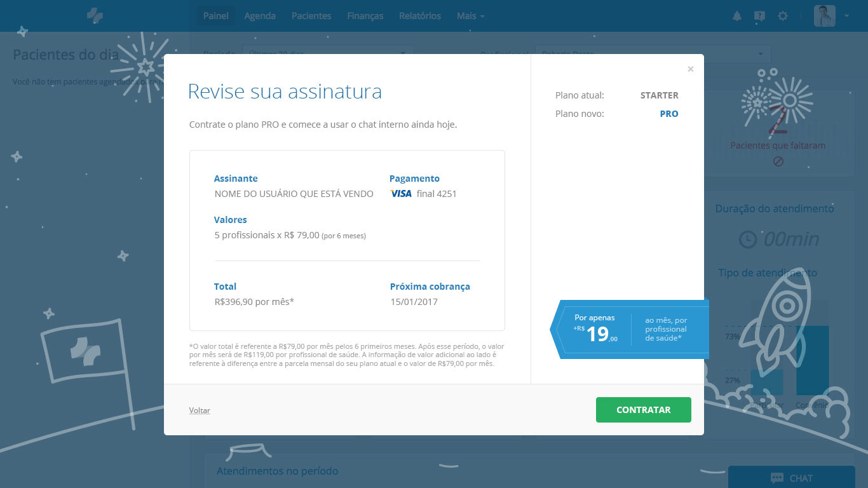Click 'Plano novo:' label
This screenshot has height=488, width=868.
pyautogui.click(x=580, y=114)
